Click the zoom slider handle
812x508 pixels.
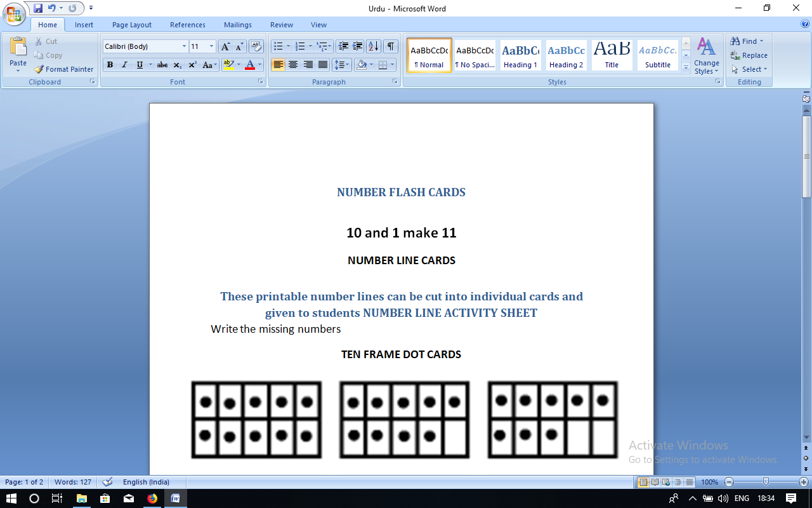coord(766,482)
